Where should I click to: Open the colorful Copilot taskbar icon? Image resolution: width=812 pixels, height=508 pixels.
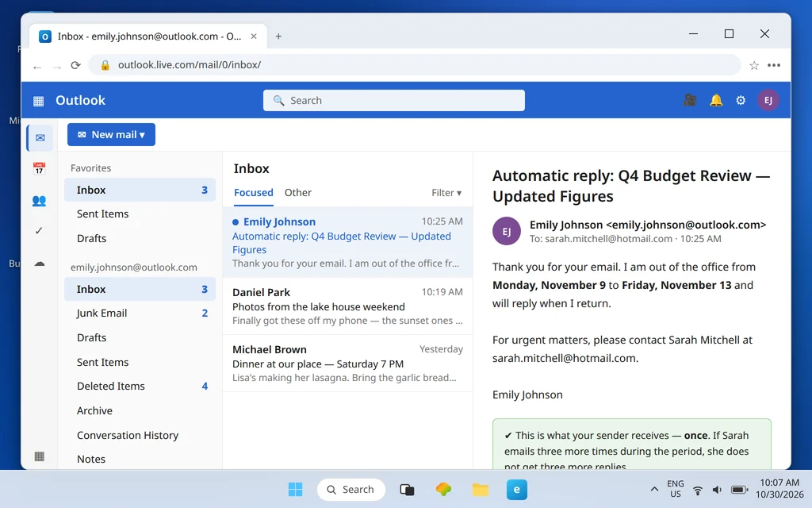click(443, 489)
